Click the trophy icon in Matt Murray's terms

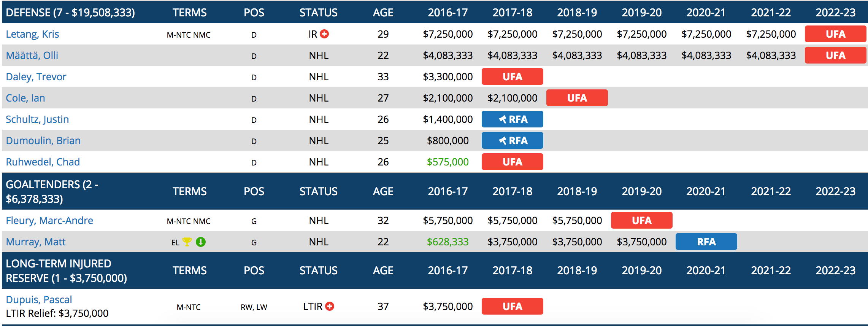click(x=187, y=242)
